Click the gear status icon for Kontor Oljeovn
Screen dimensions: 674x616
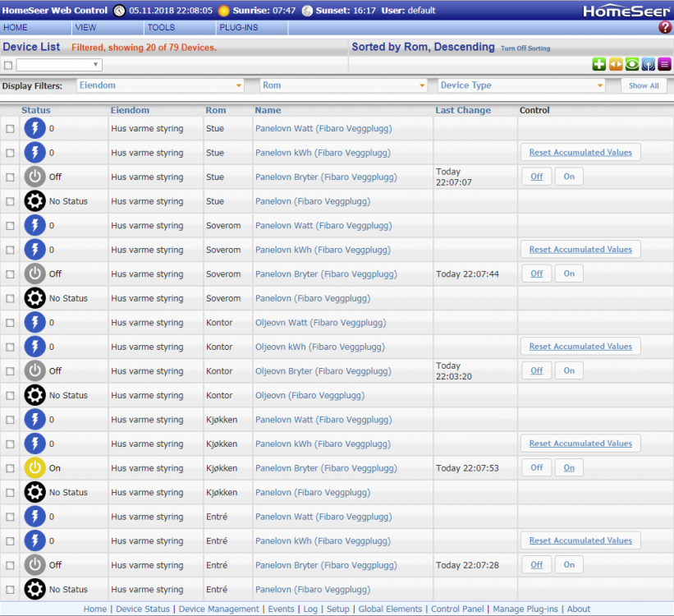point(35,395)
